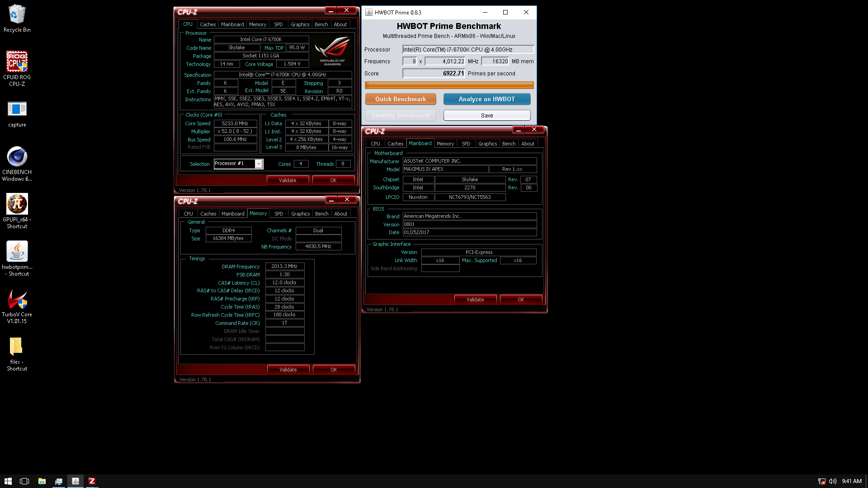Open Task View in taskbar
Screen dimensions: 868x488
[x=24, y=481]
